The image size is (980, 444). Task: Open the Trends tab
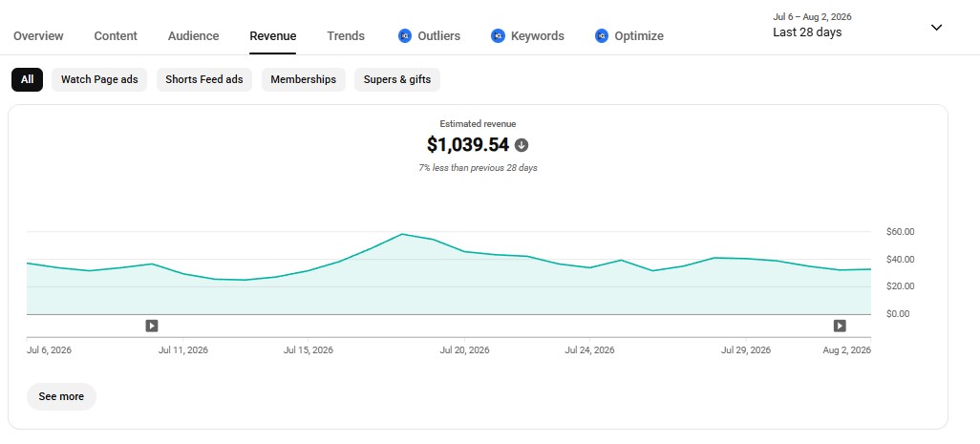click(346, 35)
